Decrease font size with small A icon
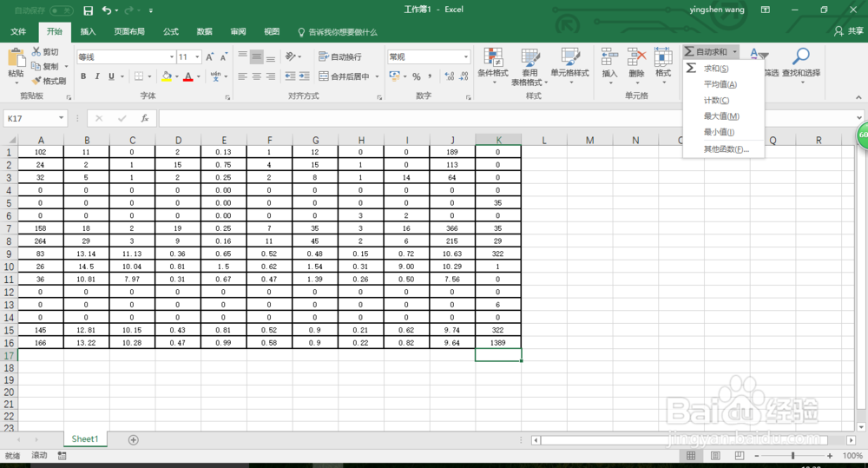The image size is (868, 468). (224, 57)
